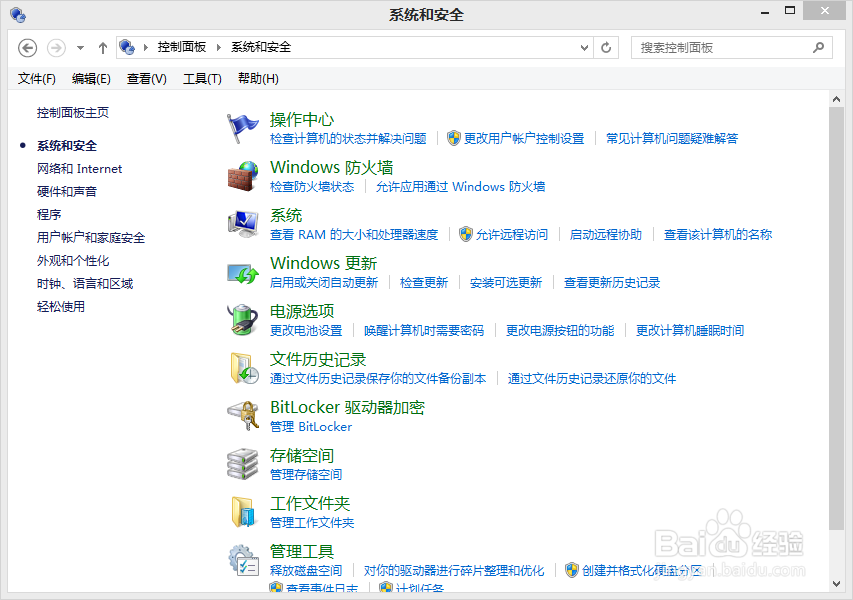Select 程序 category in sidebar
Screen dimensions: 853x600
(x=49, y=214)
